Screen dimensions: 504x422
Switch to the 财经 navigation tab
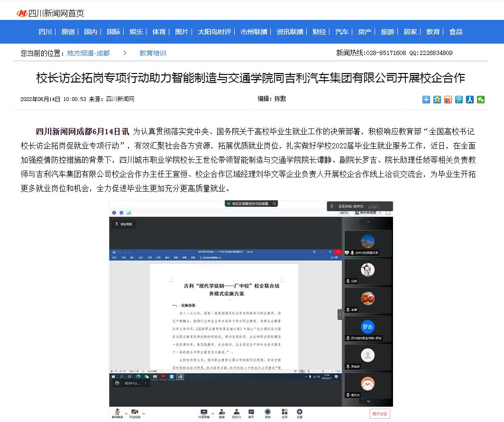click(x=319, y=32)
